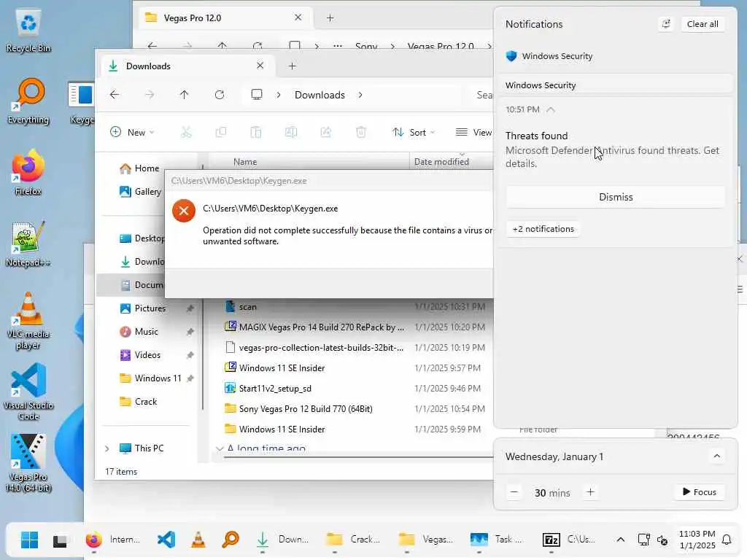Switch to the Downloads tab
The image size is (747, 560).
point(188,66)
